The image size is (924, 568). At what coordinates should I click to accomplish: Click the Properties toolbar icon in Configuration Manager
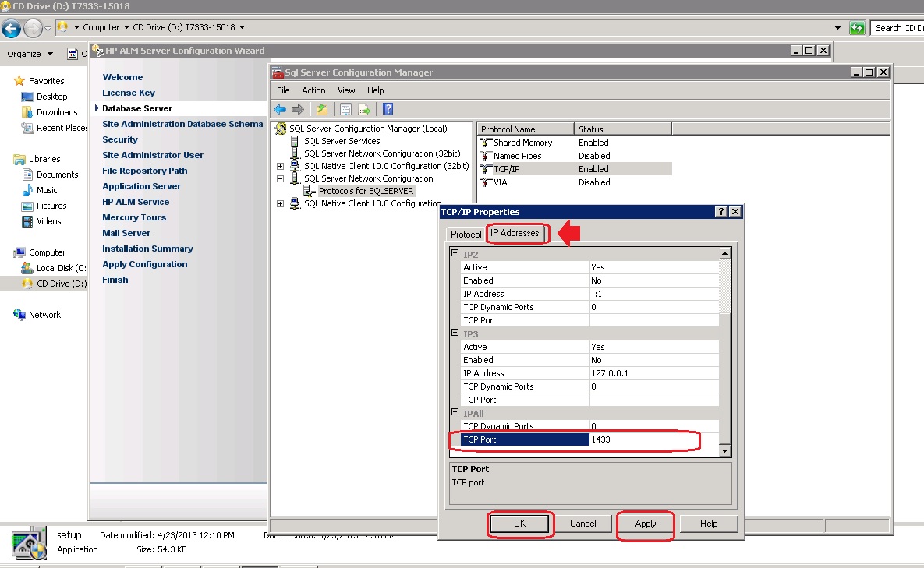tap(346, 110)
